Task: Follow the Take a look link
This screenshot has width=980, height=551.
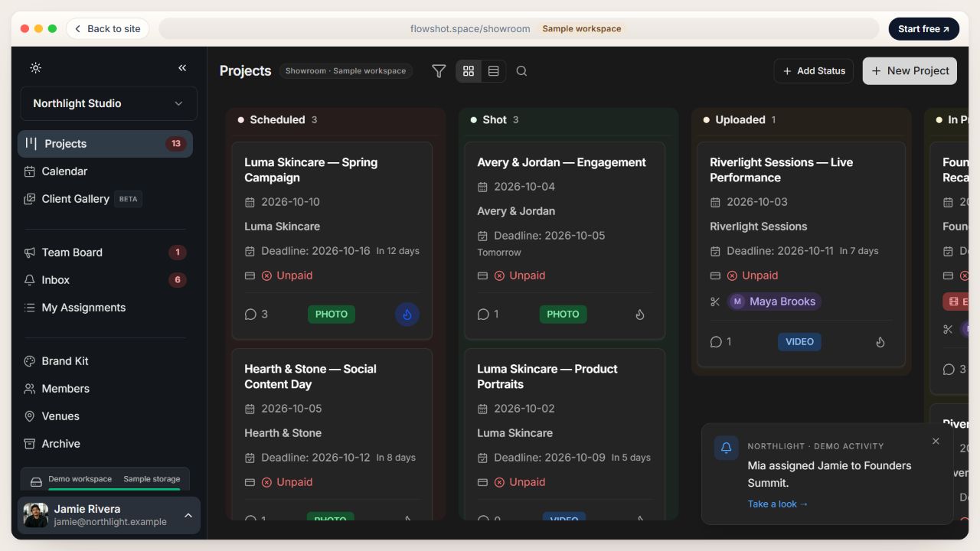Action: tap(778, 504)
